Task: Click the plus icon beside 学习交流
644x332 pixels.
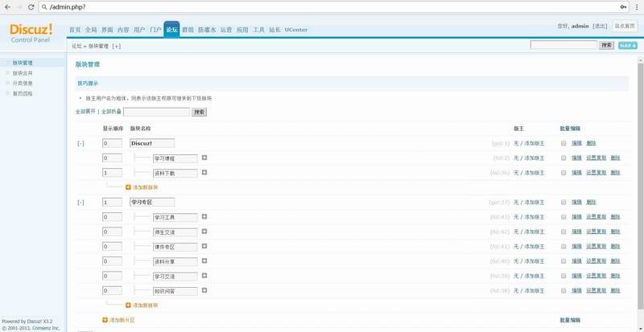Action: coord(204,276)
